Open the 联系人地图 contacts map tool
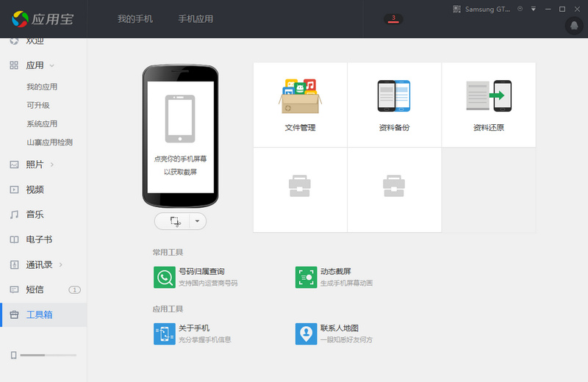 click(306, 334)
